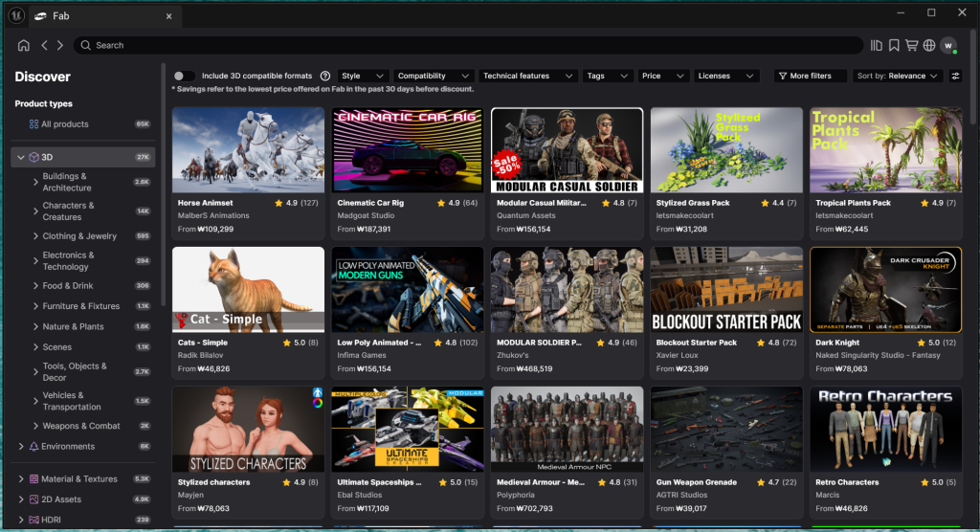Click the Unreal Engine logo icon
Viewport: 980px width, 532px height.
(16, 15)
